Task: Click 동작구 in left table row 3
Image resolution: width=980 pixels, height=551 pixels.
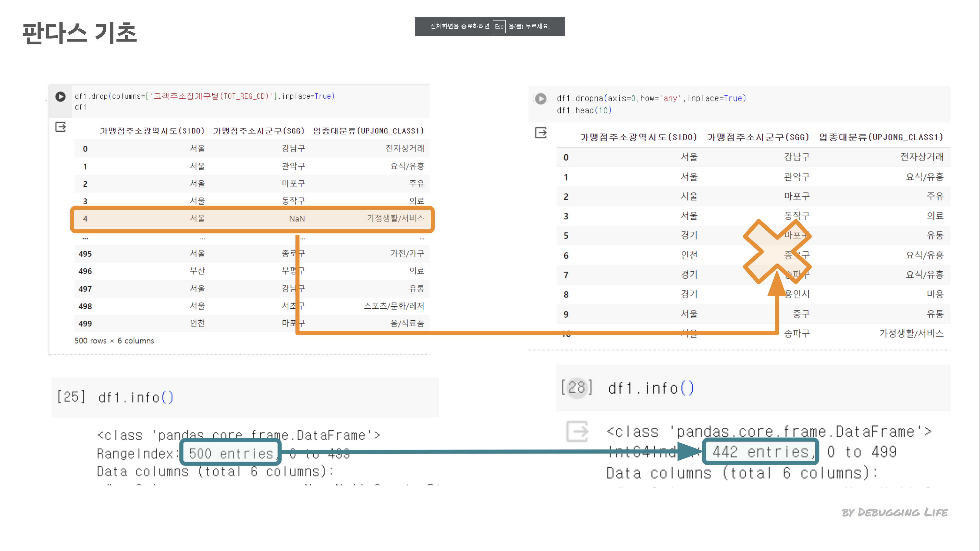Action: tap(293, 201)
